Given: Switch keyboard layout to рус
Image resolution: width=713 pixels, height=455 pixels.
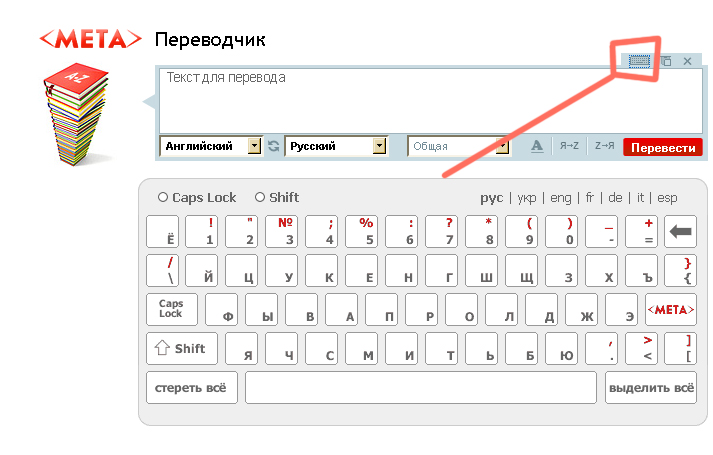Looking at the screenshot, I should pos(492,198).
